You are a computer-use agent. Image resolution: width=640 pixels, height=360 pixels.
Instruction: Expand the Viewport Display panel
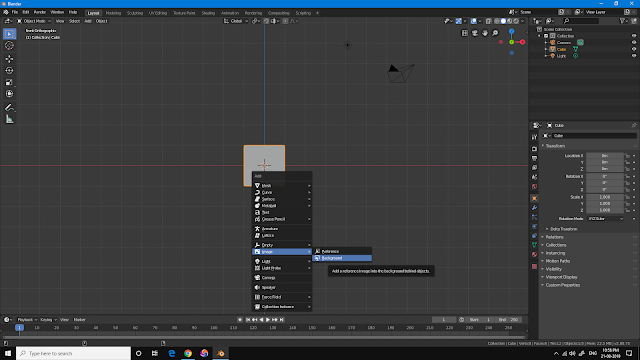[x=561, y=277]
